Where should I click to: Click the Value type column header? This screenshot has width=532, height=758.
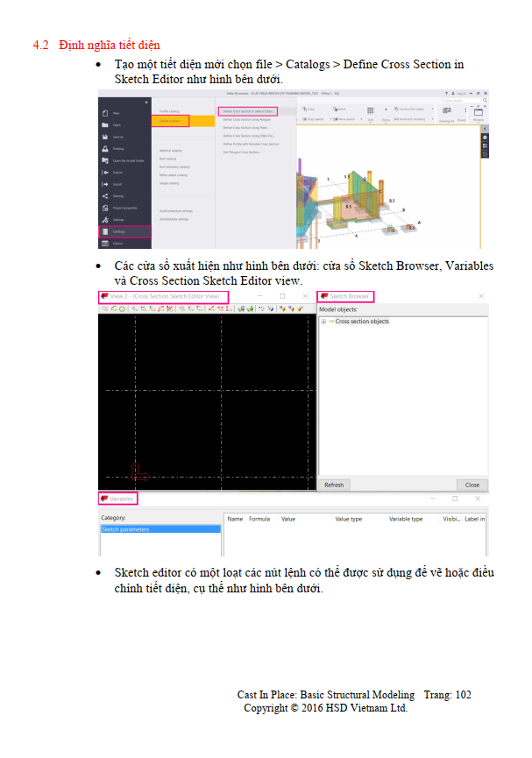click(349, 519)
